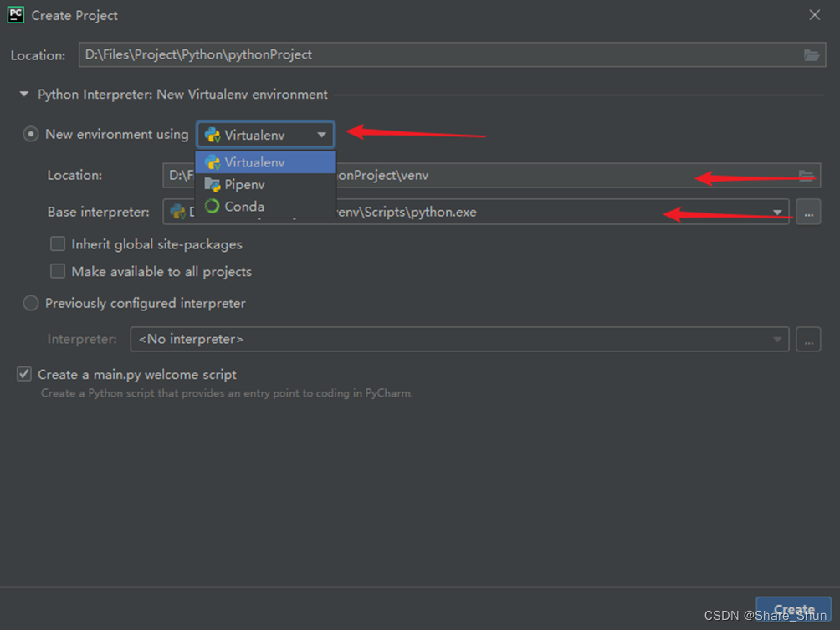This screenshot has height=630, width=840.
Task: Expand the Base interpreter dropdown arrow
Action: (x=776, y=213)
